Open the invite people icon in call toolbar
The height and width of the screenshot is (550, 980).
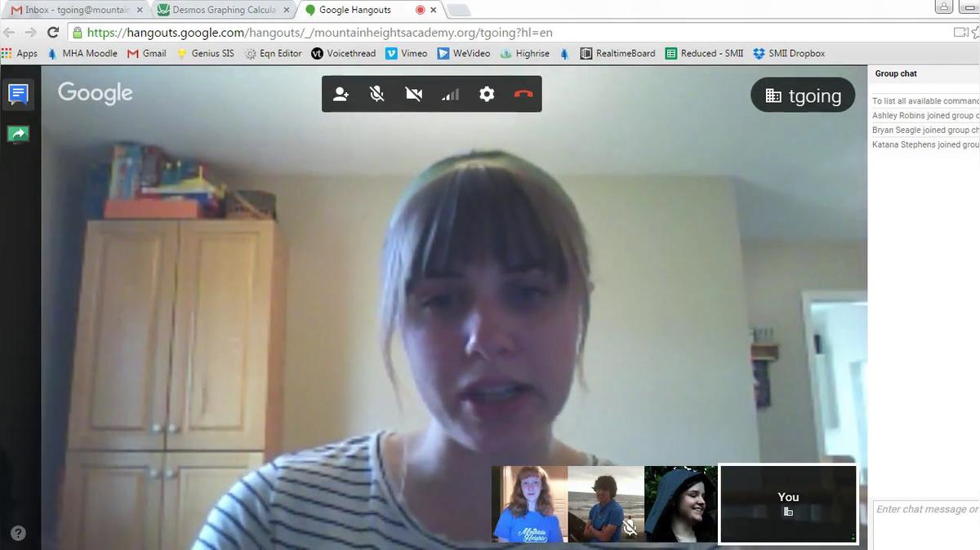pos(341,94)
